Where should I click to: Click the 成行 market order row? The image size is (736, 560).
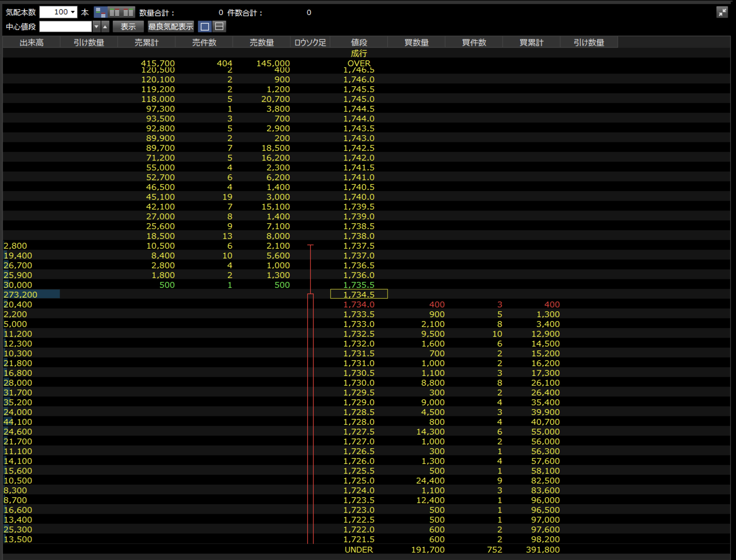click(359, 53)
